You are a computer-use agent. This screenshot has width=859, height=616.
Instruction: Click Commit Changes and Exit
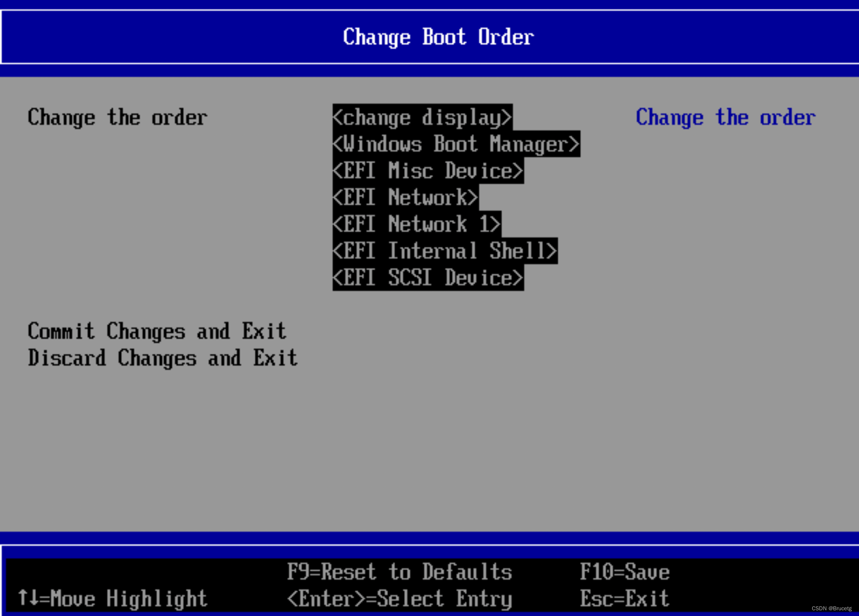pyautogui.click(x=157, y=331)
